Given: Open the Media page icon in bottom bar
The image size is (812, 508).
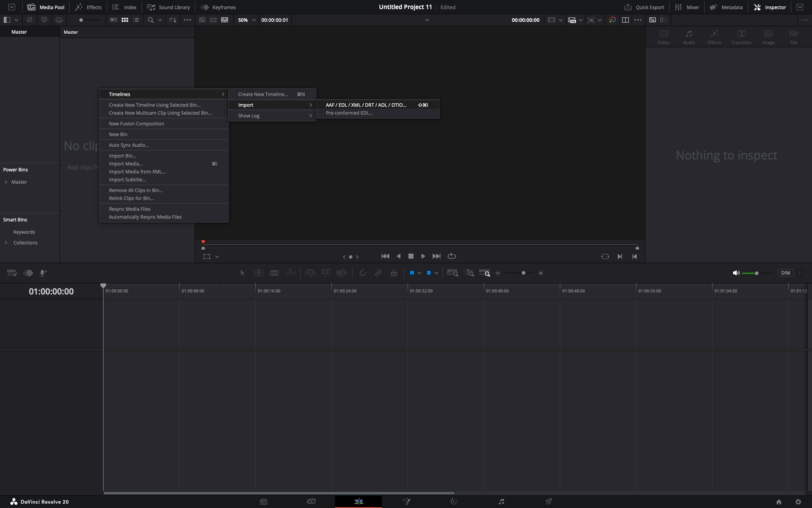Looking at the screenshot, I should pos(264,502).
